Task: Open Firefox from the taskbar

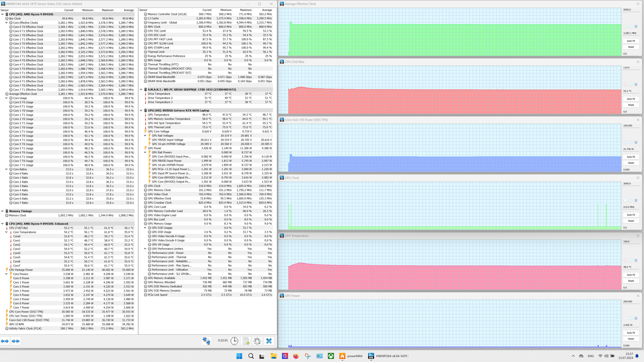Action: [296, 356]
